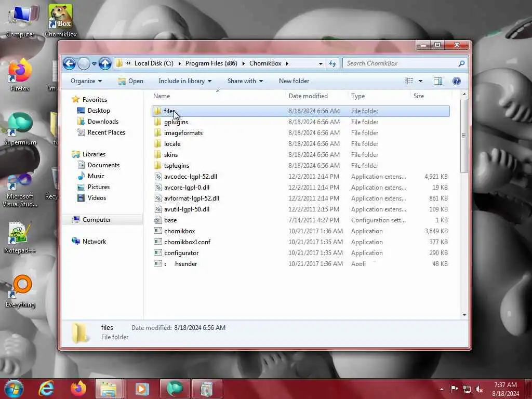Open the Everything search desktop shortcut
This screenshot has height=399, width=532.
coord(20,291)
